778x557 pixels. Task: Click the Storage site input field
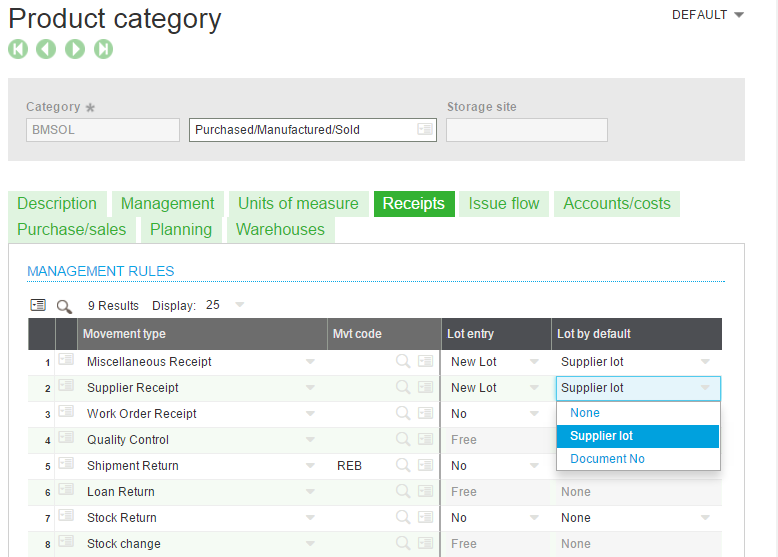(526, 130)
